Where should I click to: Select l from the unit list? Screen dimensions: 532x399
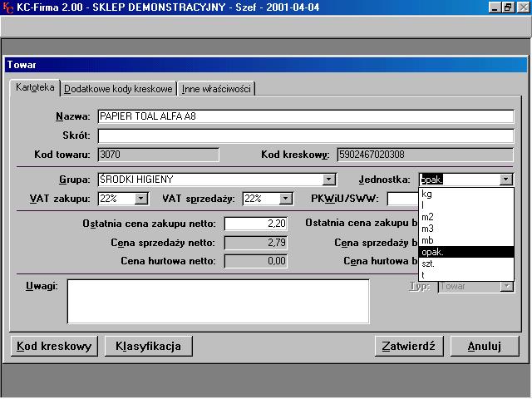pyautogui.click(x=466, y=205)
